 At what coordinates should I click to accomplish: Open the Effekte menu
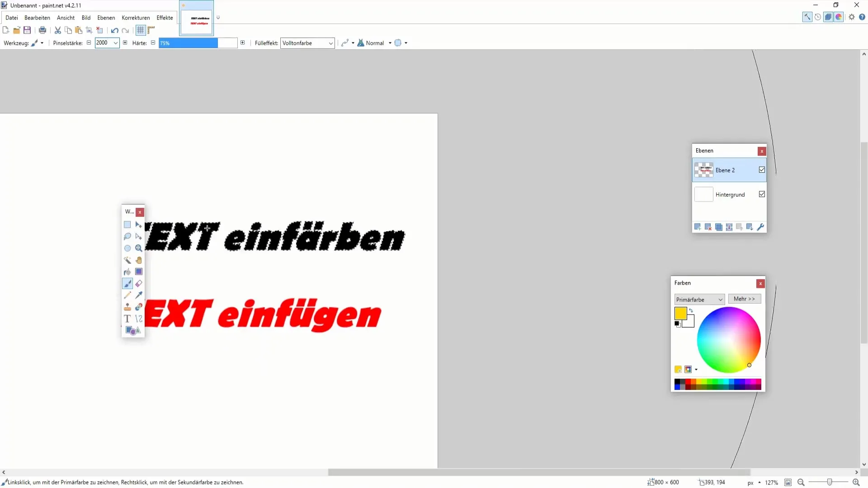pyautogui.click(x=165, y=17)
